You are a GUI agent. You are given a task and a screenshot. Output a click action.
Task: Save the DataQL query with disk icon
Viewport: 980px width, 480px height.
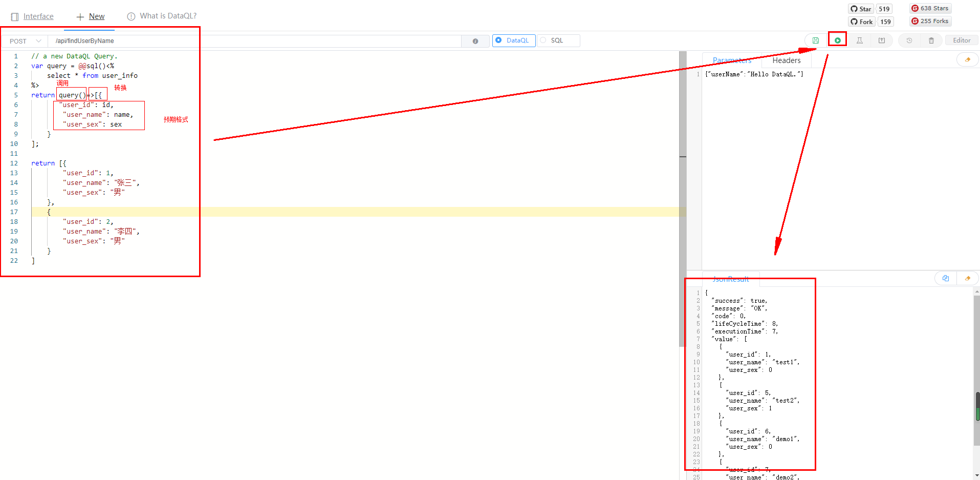[x=816, y=40]
